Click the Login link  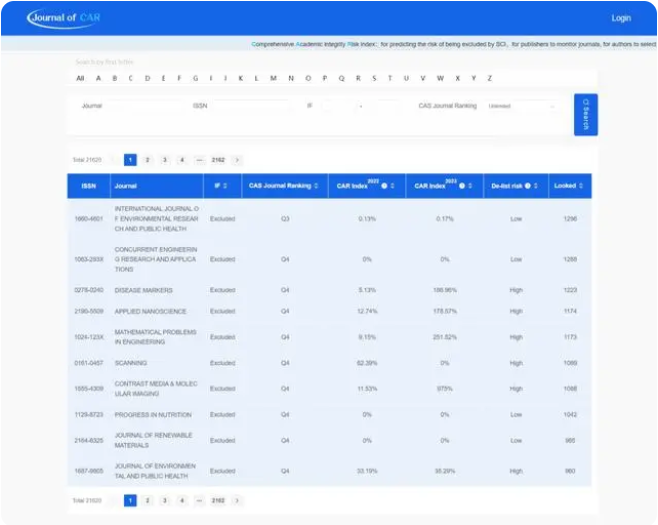click(x=621, y=18)
